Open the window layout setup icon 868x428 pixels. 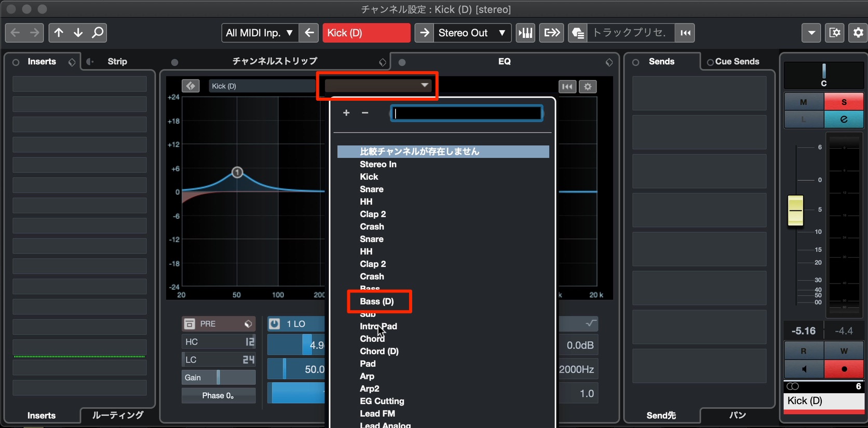[x=835, y=33]
